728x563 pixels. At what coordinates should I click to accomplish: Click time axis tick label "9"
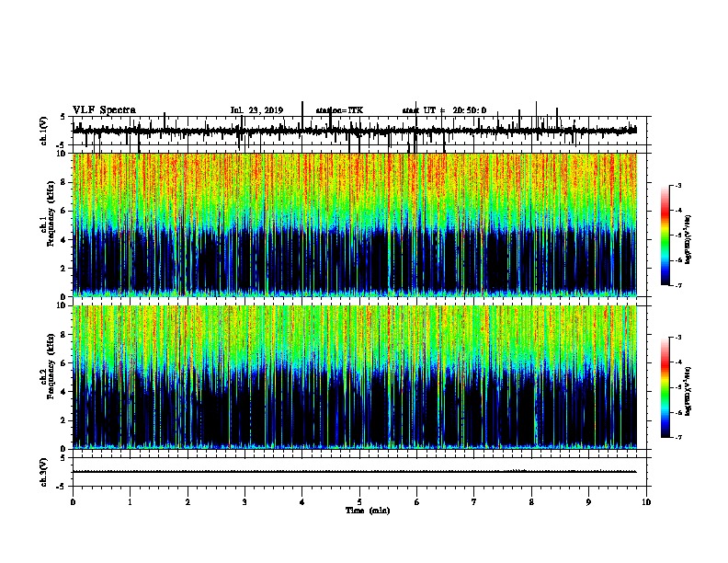point(588,502)
